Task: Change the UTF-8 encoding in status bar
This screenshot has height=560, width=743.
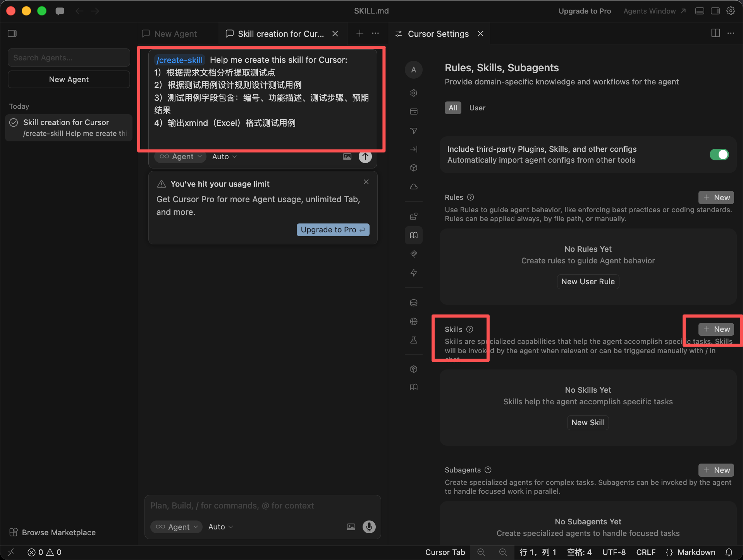Action: click(614, 552)
